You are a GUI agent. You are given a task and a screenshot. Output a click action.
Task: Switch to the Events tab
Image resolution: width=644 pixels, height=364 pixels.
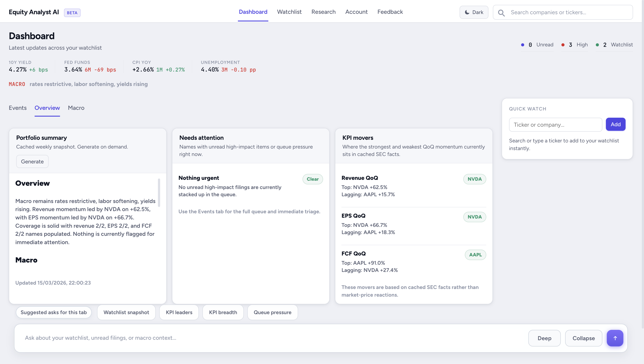click(x=18, y=108)
